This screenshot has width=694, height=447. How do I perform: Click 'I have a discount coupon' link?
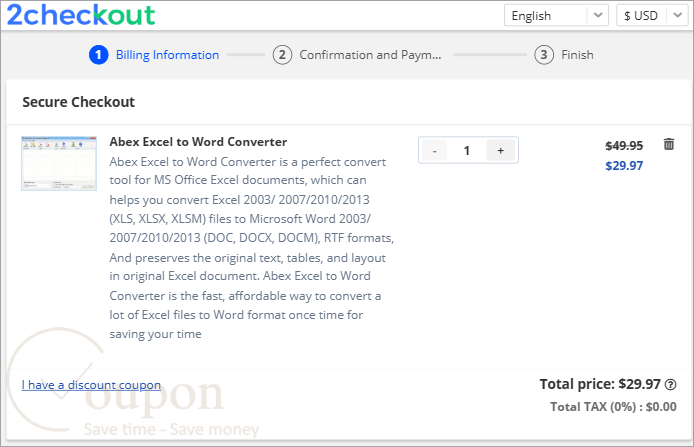click(91, 385)
